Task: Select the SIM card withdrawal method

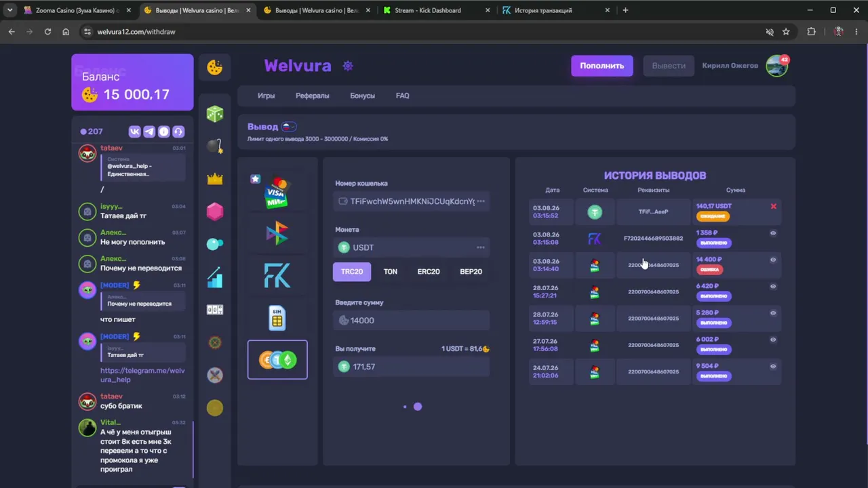Action: coord(277,318)
